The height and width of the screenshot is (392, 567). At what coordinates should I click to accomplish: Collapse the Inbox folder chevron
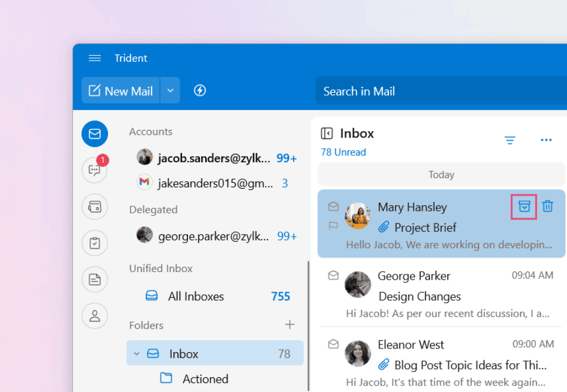(x=137, y=354)
